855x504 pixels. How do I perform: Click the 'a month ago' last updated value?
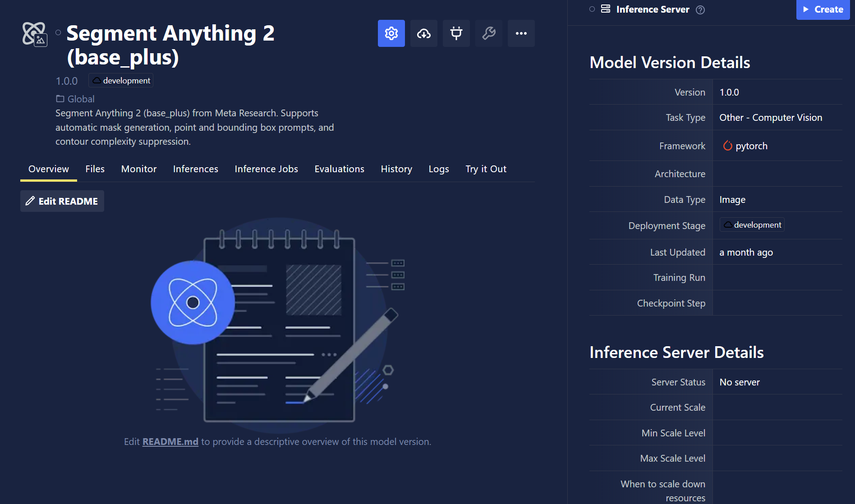tap(746, 252)
